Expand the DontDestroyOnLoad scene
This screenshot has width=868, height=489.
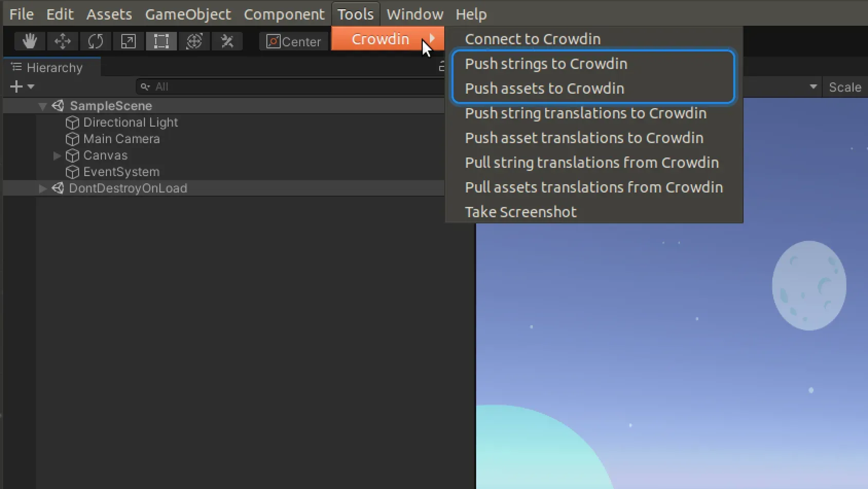click(x=42, y=188)
